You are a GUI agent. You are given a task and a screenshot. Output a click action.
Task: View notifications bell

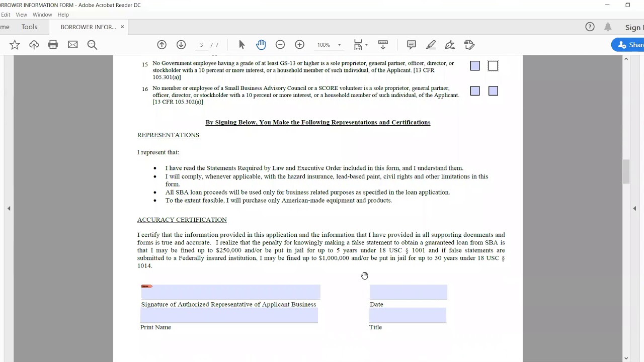click(x=608, y=27)
